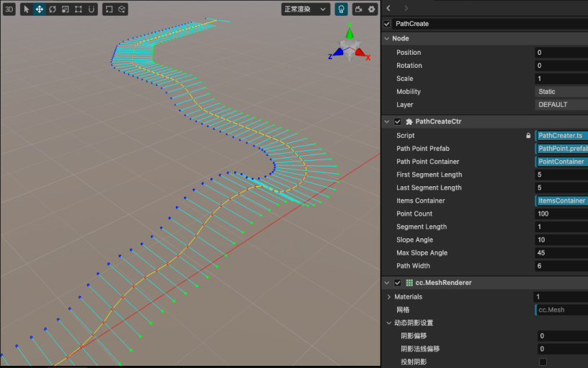
Task: Edit Path Width value 6
Action: click(x=561, y=266)
